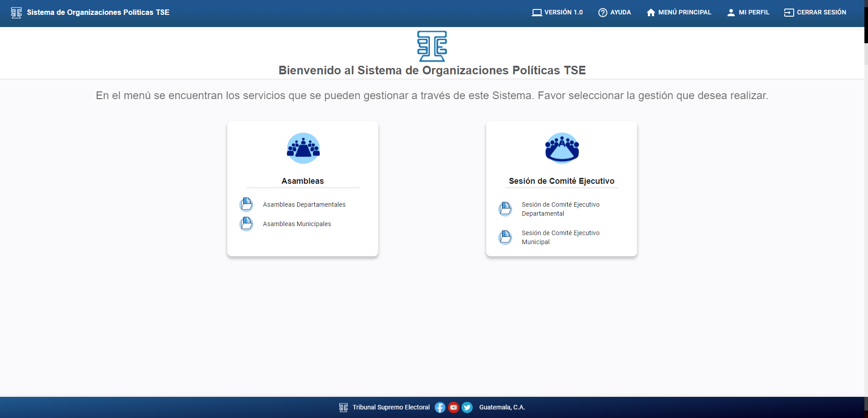Click the document icon beside Asambleas Municipales
The image size is (868, 418).
[x=246, y=223]
